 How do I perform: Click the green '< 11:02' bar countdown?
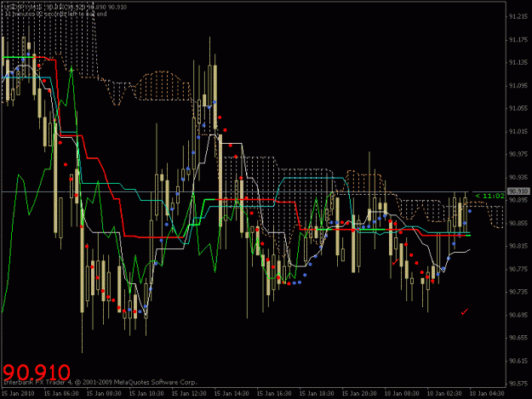490,196
